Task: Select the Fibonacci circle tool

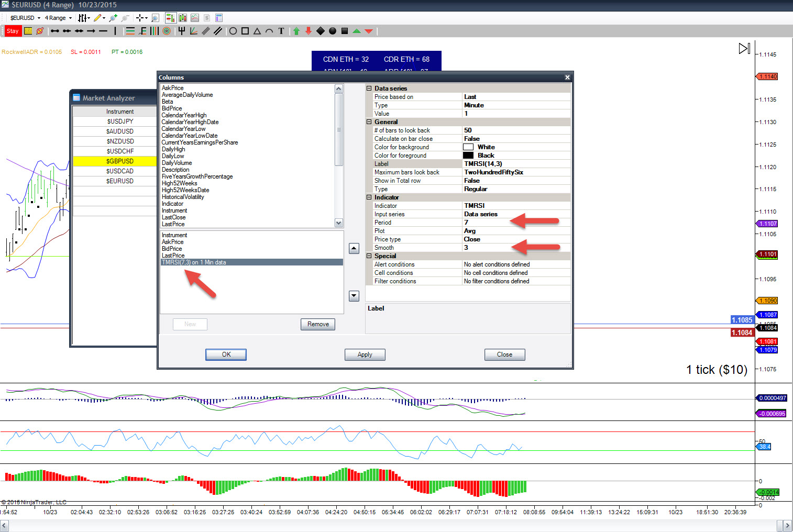Action: tap(167, 31)
